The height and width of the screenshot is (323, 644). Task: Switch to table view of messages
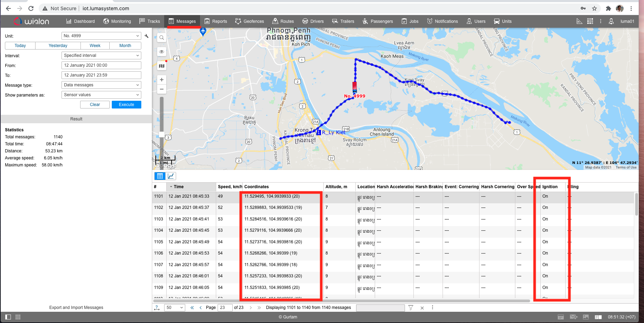(x=160, y=176)
